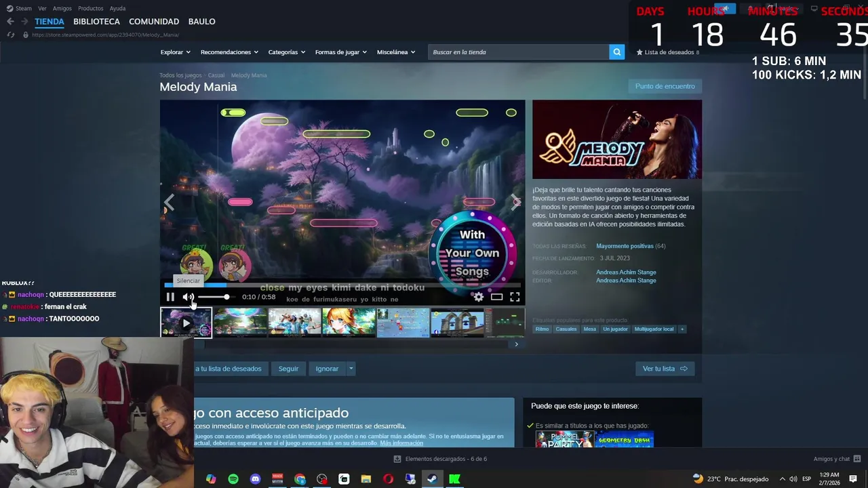Click the Ignorar button
Image resolution: width=868 pixels, height=488 pixels.
click(327, 369)
